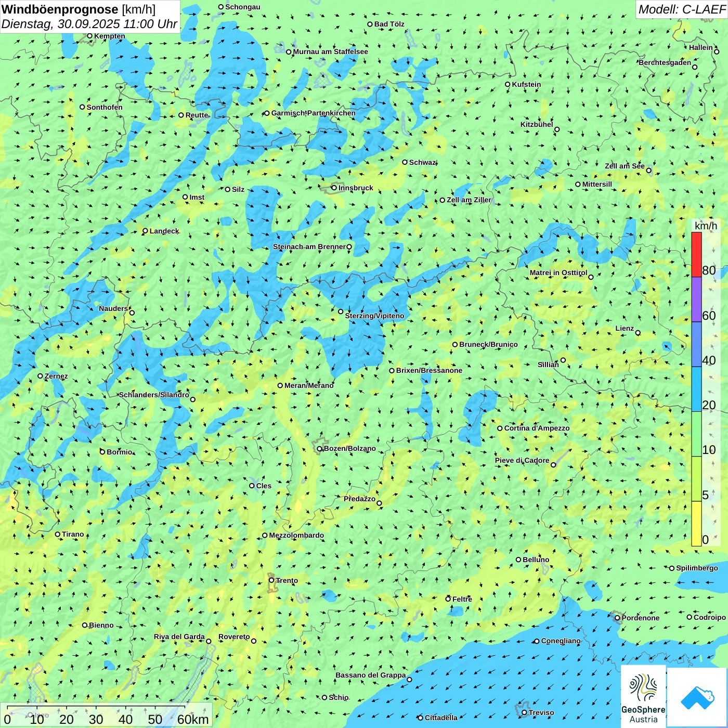728x728 pixels.
Task: Click the Conegliano label
Action: tap(561, 641)
